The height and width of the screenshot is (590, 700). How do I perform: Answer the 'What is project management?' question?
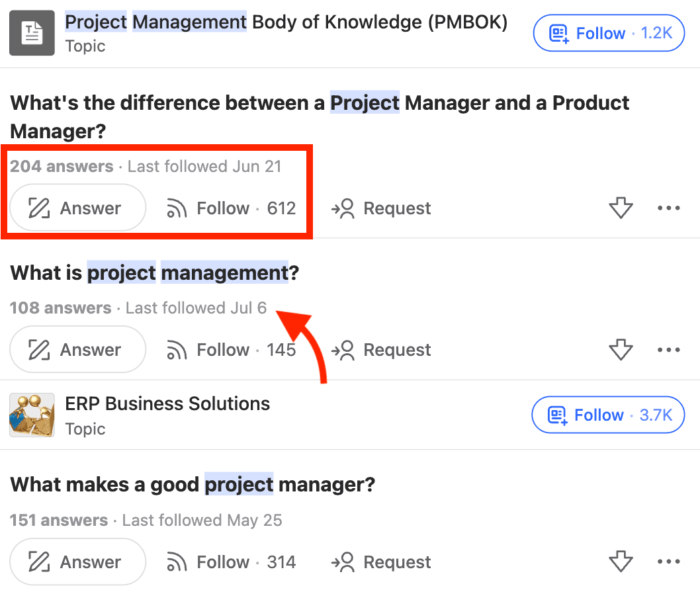(x=77, y=350)
